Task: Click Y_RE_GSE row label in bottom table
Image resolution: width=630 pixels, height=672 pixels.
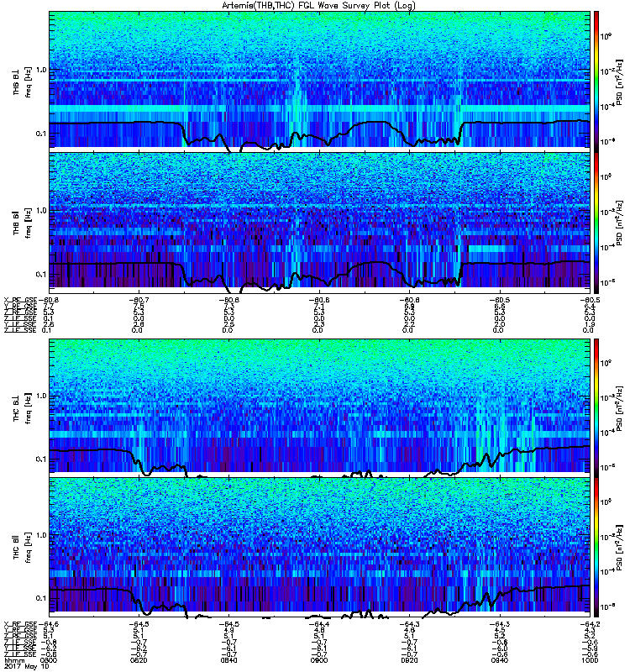Action: (x=20, y=631)
